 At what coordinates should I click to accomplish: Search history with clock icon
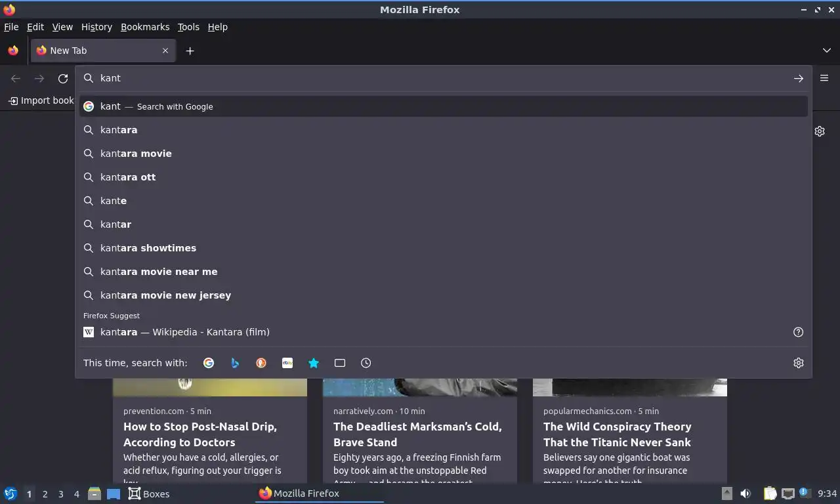click(x=366, y=363)
